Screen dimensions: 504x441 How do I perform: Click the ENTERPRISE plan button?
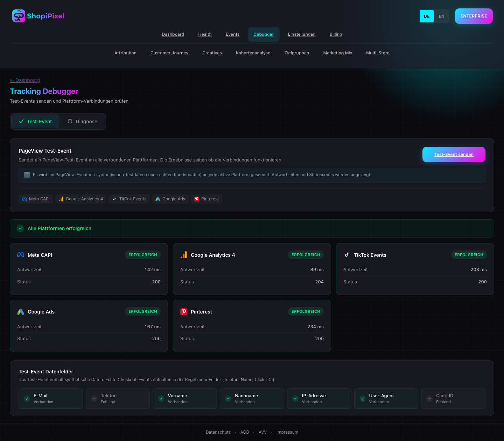click(474, 16)
